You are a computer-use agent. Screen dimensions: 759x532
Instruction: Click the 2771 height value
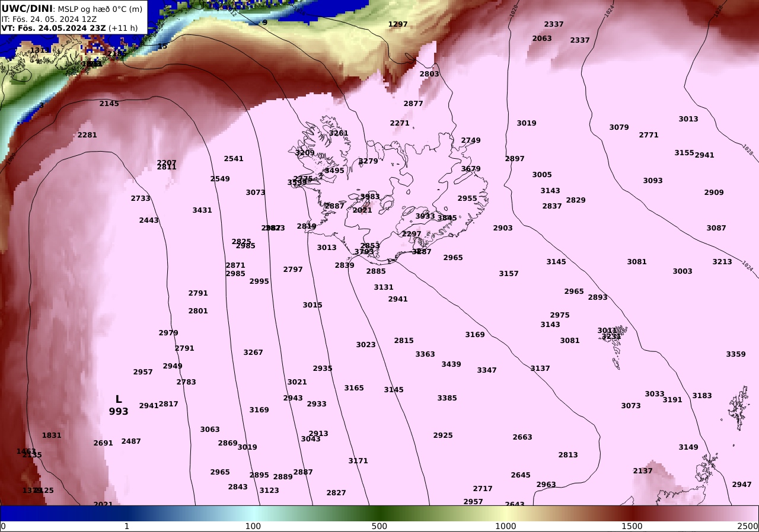[x=649, y=135]
